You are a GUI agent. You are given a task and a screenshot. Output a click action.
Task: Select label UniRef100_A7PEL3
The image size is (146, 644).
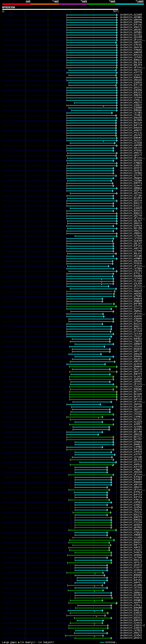pos(131,100)
